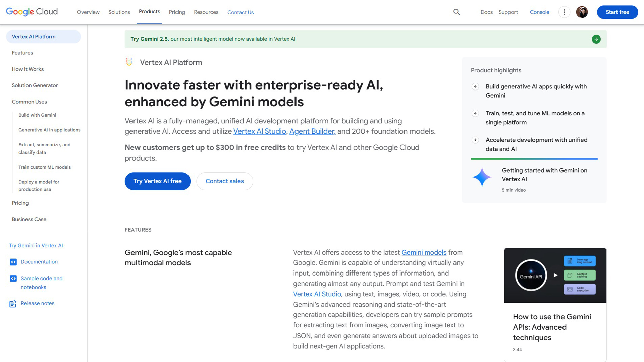
Task: Click 'Train, test, and tune ML models' text
Action: (x=535, y=118)
